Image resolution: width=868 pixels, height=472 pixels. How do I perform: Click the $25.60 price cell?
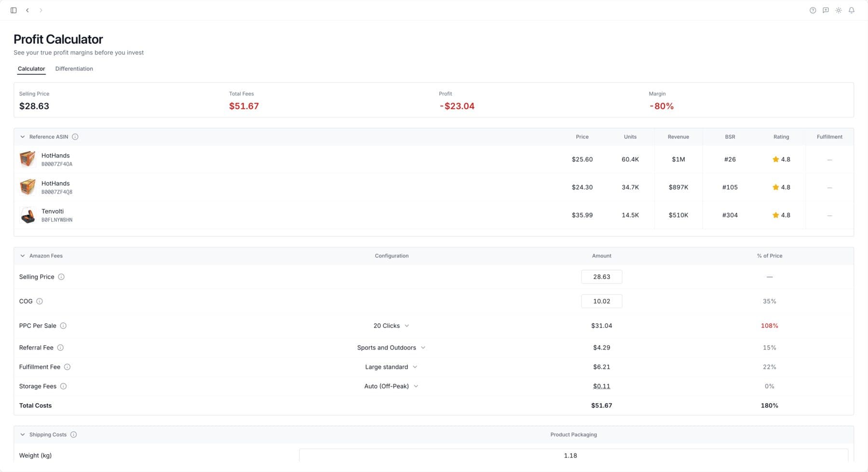pyautogui.click(x=582, y=159)
